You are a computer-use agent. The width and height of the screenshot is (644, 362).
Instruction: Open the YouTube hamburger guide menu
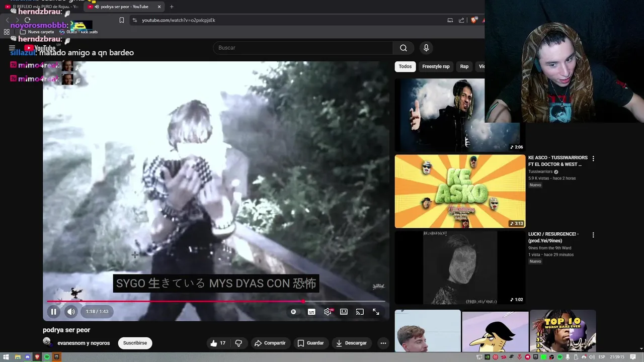[12, 48]
